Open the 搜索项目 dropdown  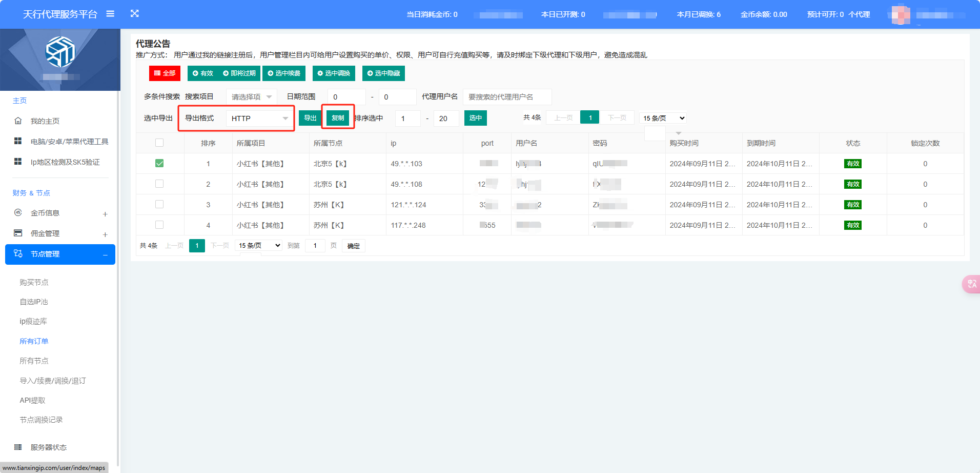(x=252, y=96)
